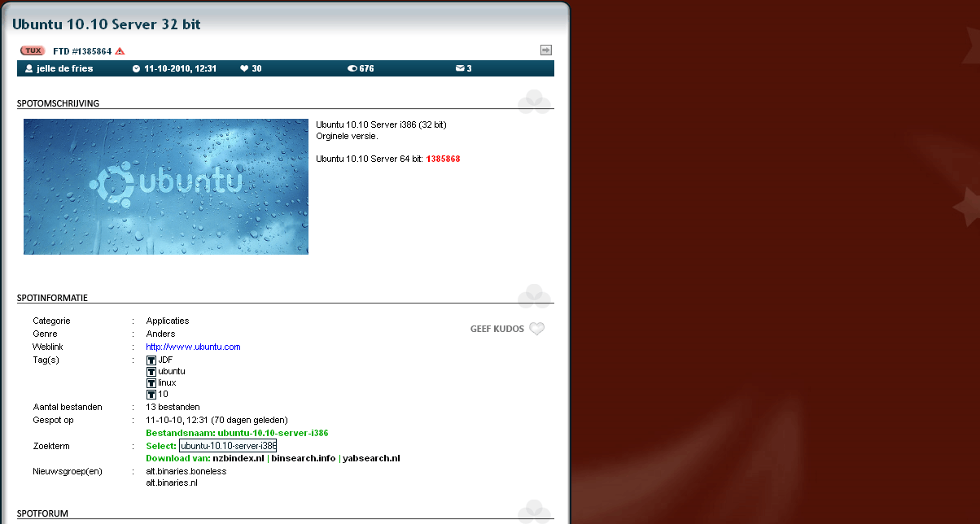Open the binsearch.info download link
Image resolution: width=980 pixels, height=524 pixels.
pyautogui.click(x=304, y=458)
